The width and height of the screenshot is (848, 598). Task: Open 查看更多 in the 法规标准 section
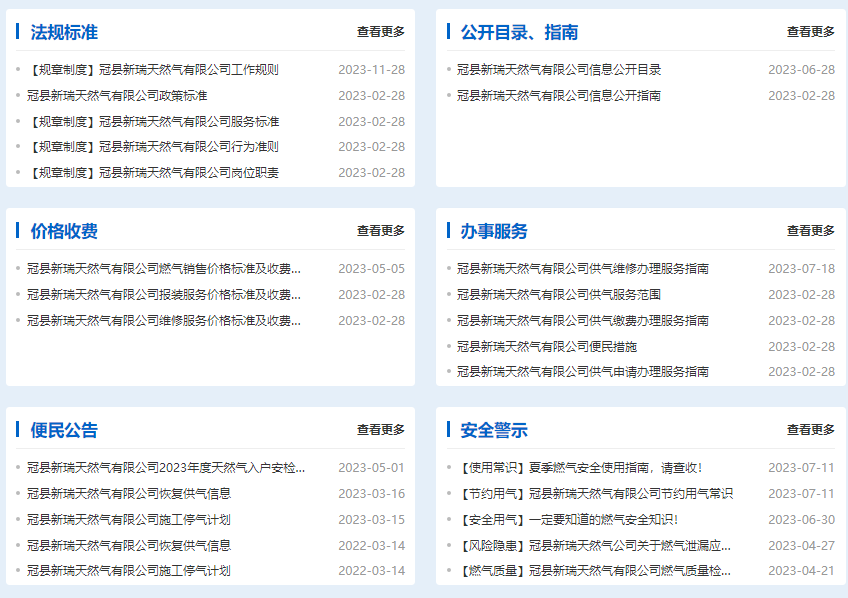pos(381,32)
